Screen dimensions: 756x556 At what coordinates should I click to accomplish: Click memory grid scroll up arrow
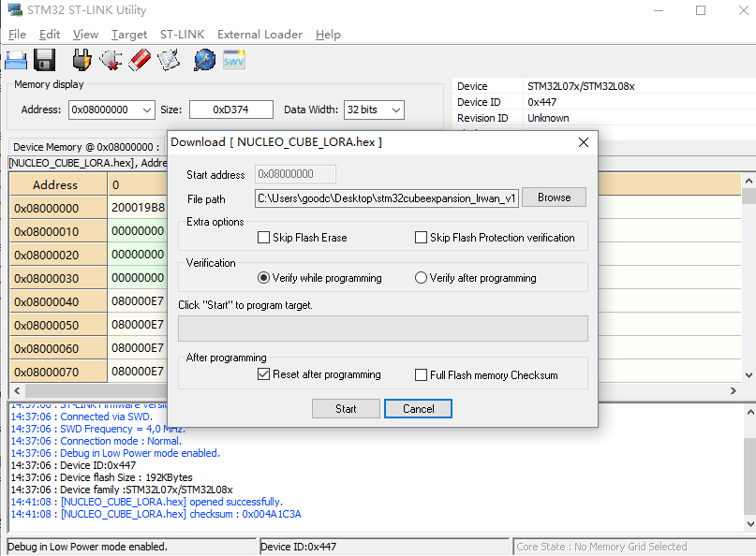[x=749, y=182]
